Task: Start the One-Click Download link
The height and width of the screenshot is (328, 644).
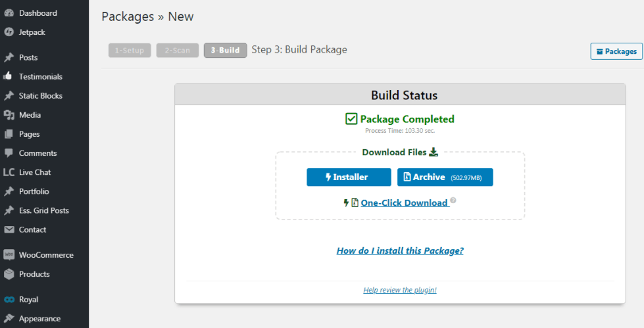Action: (x=404, y=203)
